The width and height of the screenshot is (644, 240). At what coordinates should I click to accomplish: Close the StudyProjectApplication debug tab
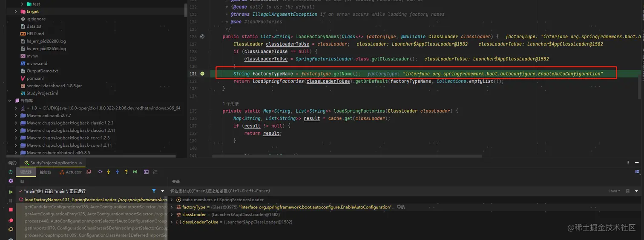point(81,163)
